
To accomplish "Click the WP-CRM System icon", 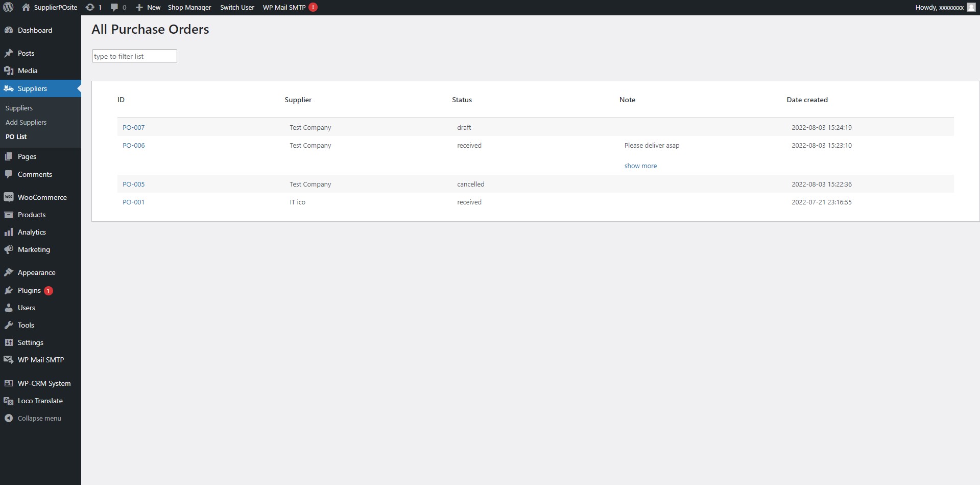I will pyautogui.click(x=9, y=383).
